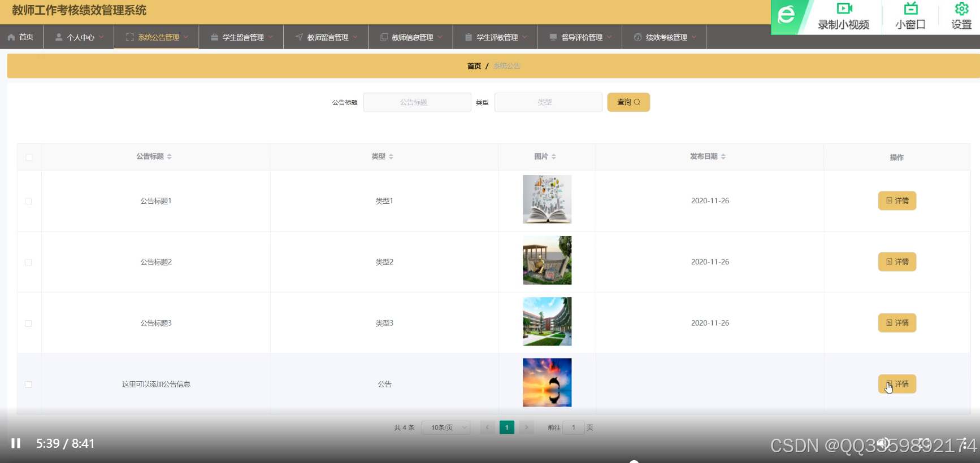The width and height of the screenshot is (980, 463).
Task: Expand the 督导评价管理 dropdown chevron
Action: (x=609, y=37)
